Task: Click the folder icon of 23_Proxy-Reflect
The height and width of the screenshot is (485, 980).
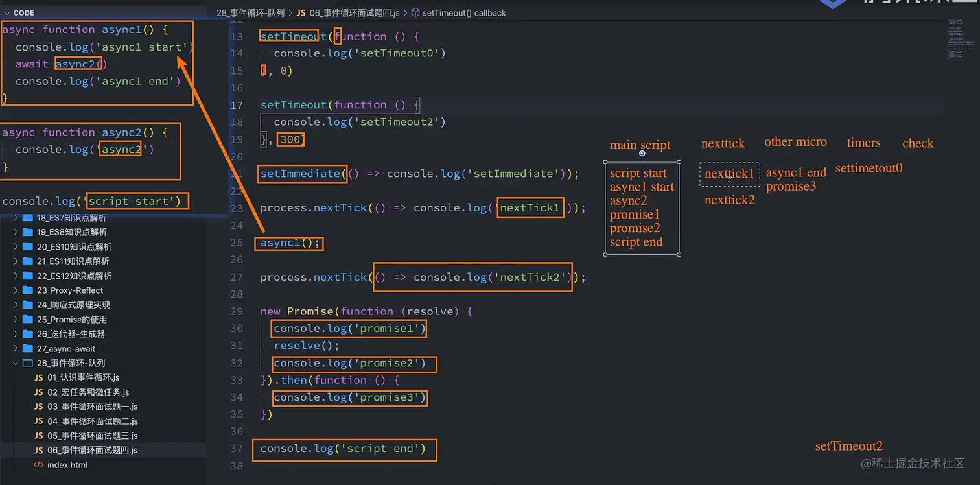Action: (27, 290)
